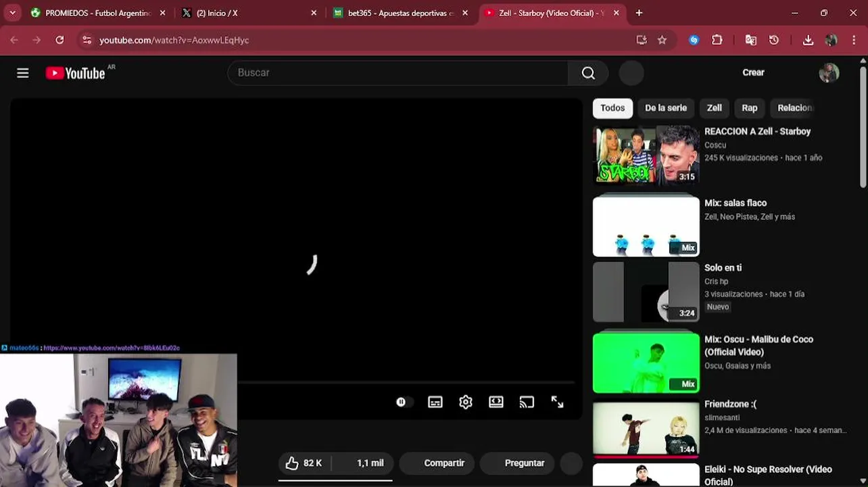Enter full screen in the video player

tap(557, 402)
